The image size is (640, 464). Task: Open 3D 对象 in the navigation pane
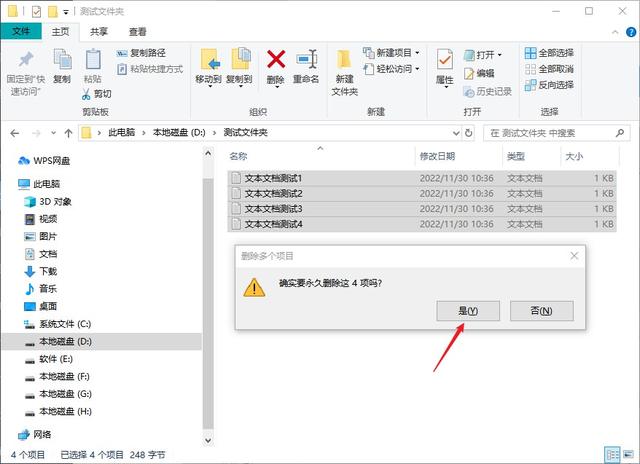click(48, 202)
